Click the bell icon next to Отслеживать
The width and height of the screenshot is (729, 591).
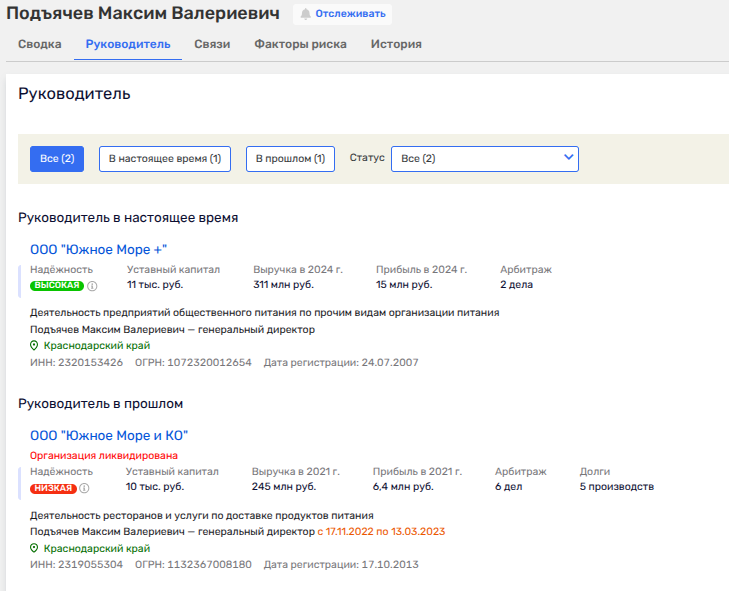pyautogui.click(x=306, y=14)
